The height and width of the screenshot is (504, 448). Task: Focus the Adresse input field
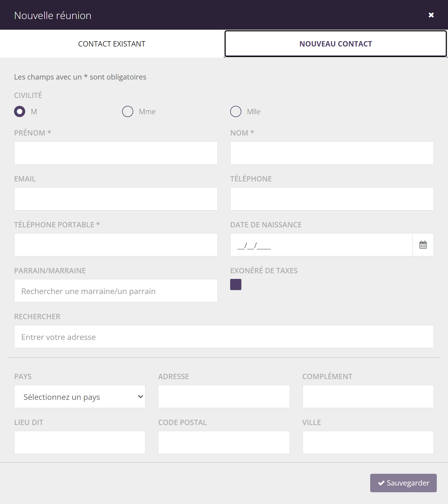[224, 396]
